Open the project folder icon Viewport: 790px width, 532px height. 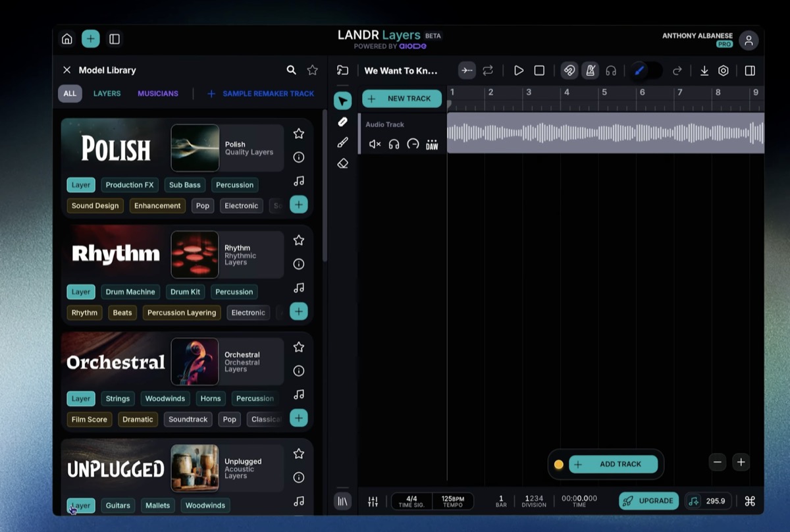coord(342,70)
